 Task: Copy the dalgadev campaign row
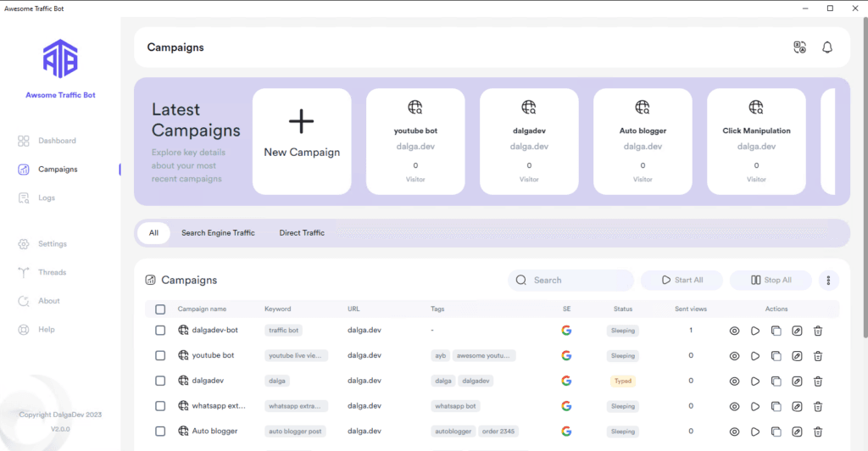[x=776, y=381]
